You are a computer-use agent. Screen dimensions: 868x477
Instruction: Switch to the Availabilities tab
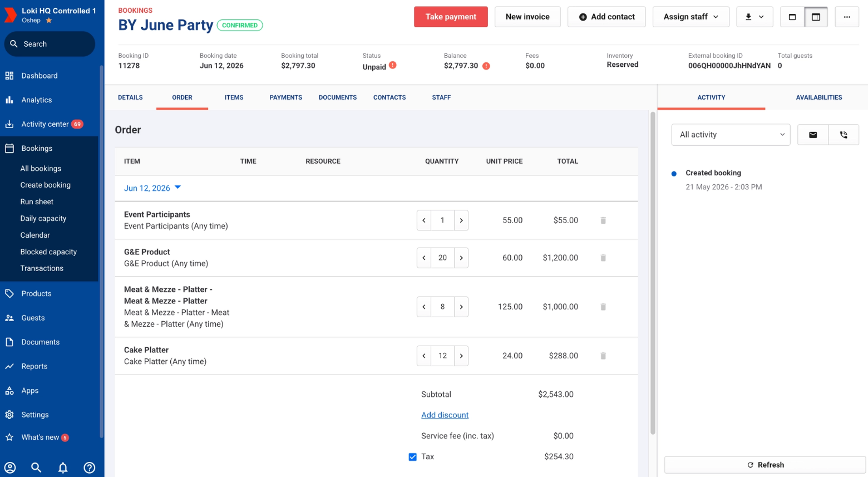[x=819, y=97]
